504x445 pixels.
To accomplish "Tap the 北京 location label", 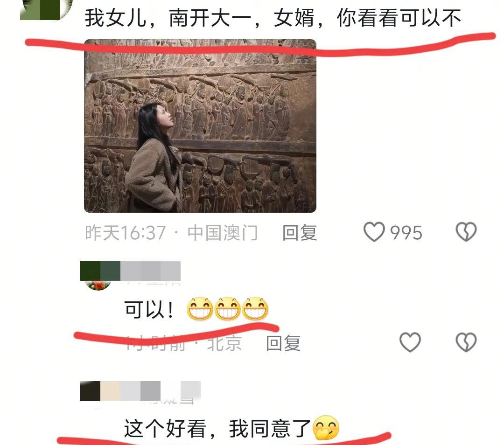I will 224,343.
